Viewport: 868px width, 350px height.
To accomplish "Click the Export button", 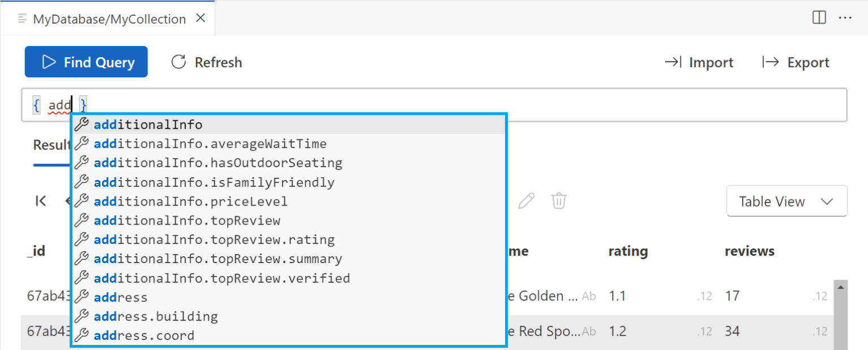I will tap(796, 62).
